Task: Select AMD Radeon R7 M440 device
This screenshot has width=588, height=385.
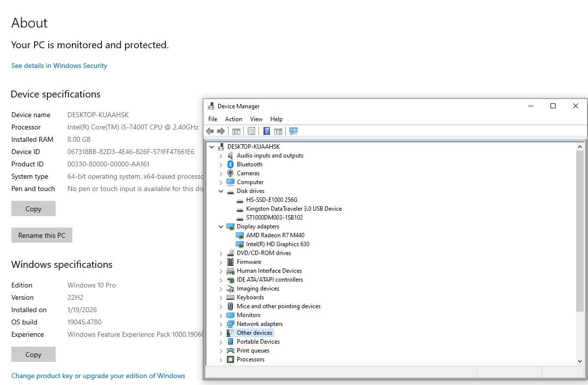Action: tap(275, 235)
